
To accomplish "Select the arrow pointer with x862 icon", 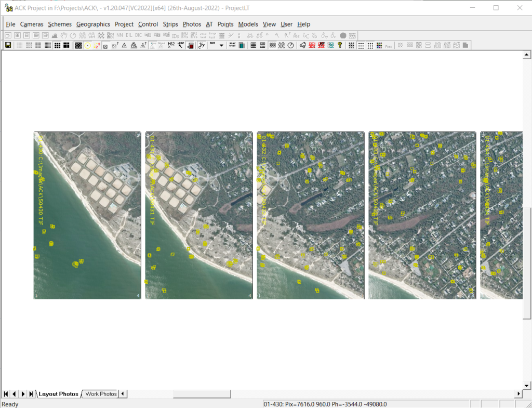I will tap(180, 45).
